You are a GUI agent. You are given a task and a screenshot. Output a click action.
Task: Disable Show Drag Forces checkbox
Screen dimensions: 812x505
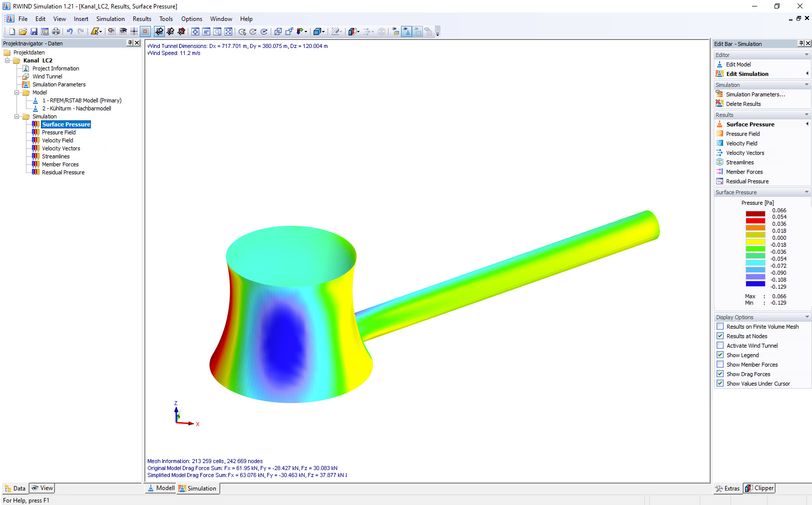coord(720,374)
